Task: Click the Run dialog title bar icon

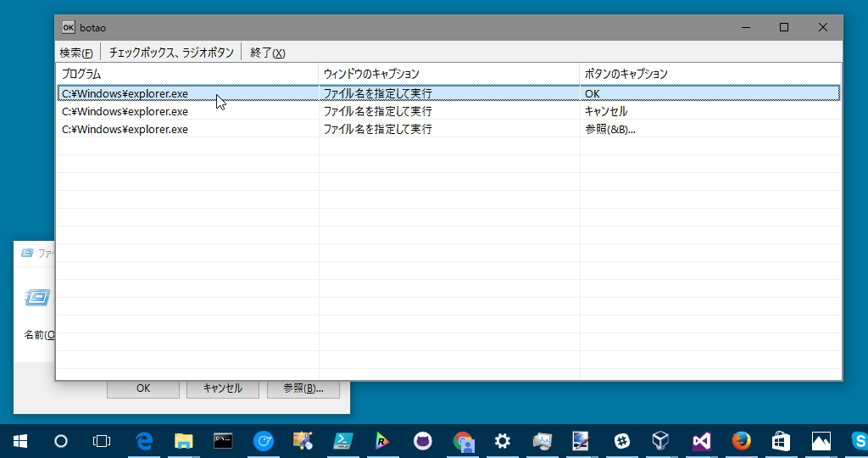Action: point(26,253)
